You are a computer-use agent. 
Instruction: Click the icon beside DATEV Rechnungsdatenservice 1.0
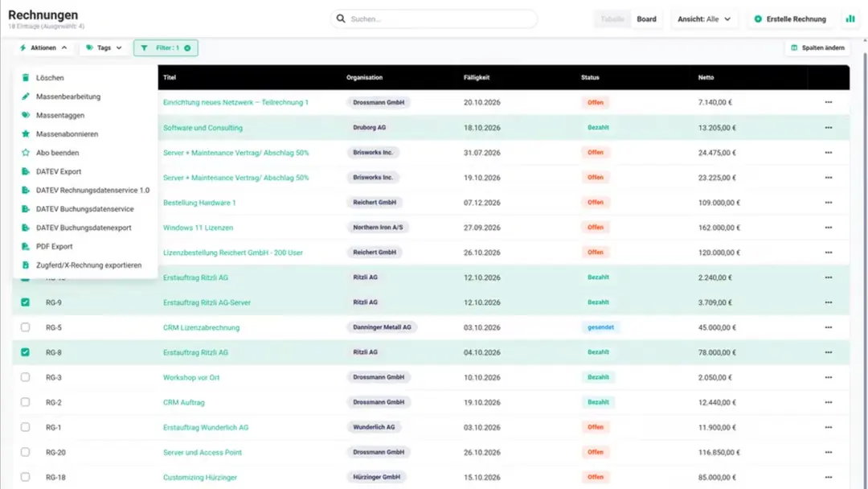26,190
